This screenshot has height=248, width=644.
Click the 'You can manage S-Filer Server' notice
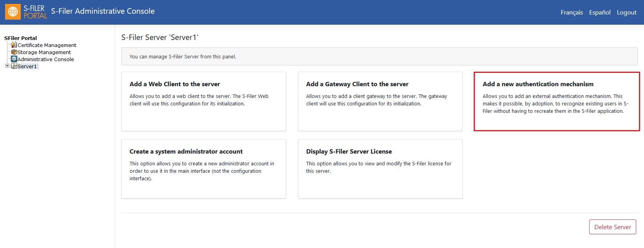(379, 56)
